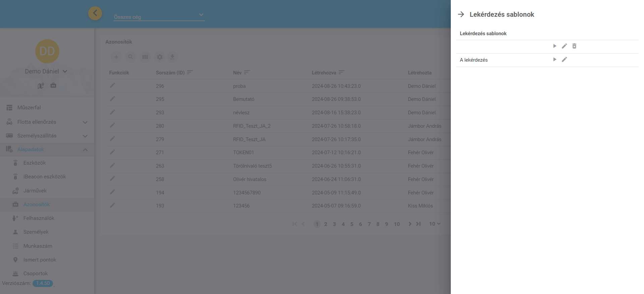Open the Műszerfal menu item
644x294 pixels.
(x=29, y=108)
